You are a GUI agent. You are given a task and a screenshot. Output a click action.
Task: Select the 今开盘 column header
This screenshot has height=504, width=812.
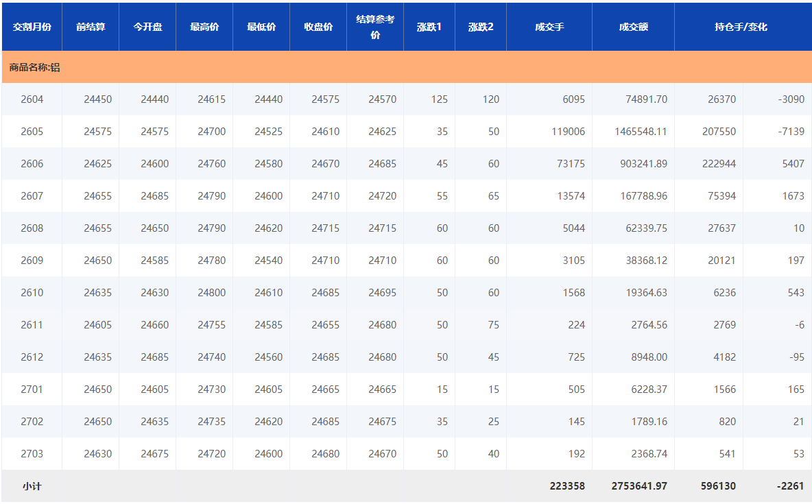[147, 27]
